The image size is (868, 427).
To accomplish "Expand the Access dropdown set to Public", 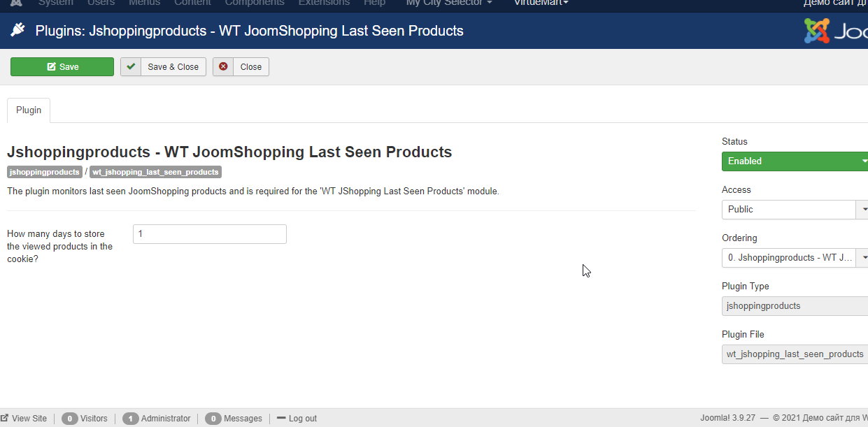I will pos(795,210).
